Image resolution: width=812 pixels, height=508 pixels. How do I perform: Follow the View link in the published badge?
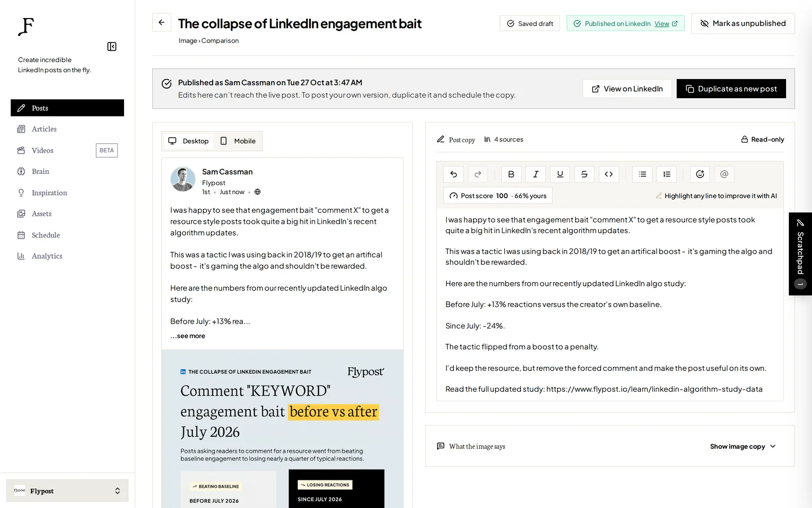click(665, 24)
